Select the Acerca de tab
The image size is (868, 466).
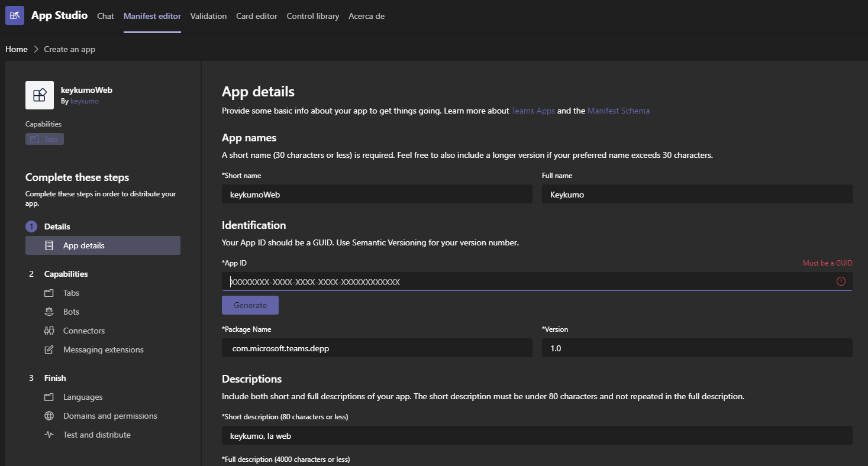(x=367, y=16)
